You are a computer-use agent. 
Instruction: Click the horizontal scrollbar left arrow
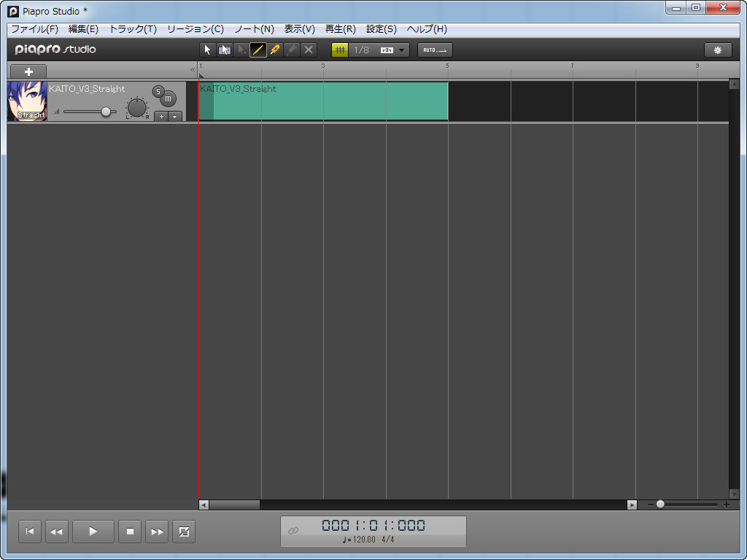click(204, 505)
